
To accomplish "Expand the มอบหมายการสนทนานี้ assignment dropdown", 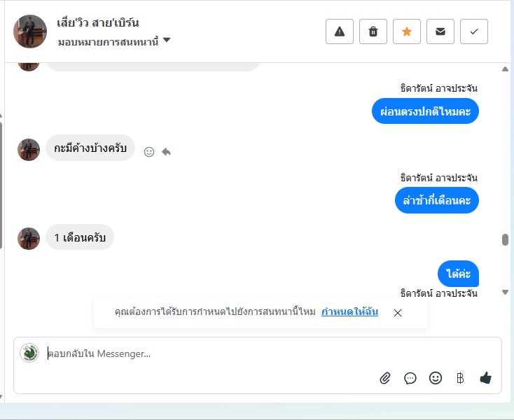I will (x=114, y=41).
